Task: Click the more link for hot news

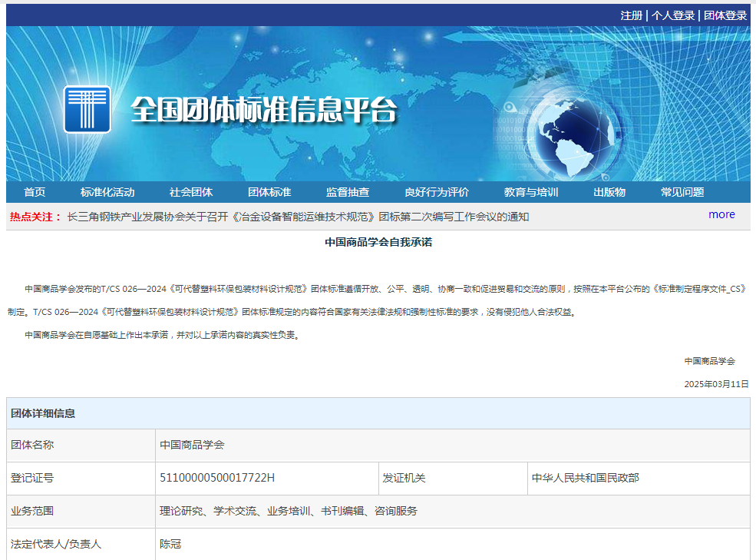Action: click(x=721, y=214)
